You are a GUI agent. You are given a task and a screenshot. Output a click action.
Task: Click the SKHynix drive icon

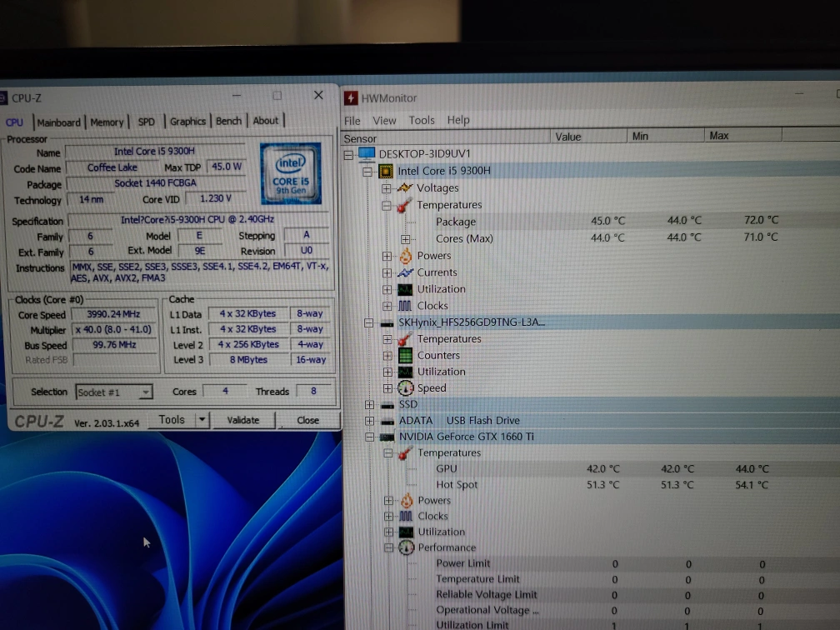point(387,323)
